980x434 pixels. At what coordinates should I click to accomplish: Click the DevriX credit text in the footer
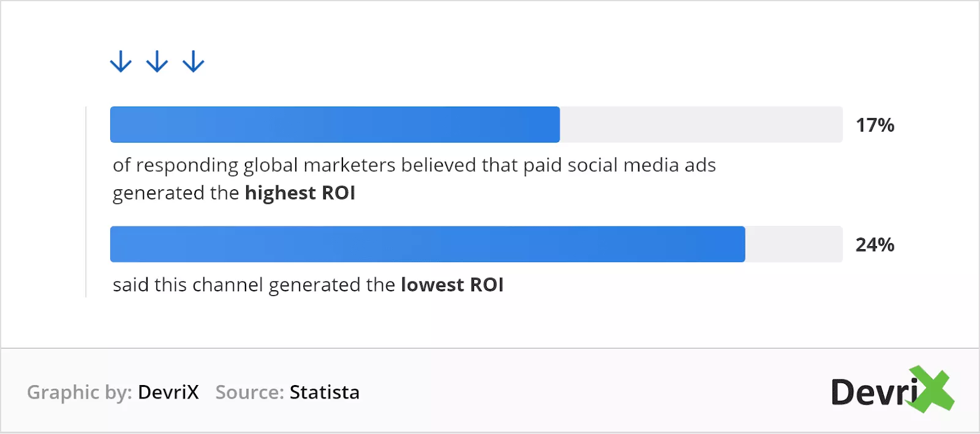pyautogui.click(x=168, y=392)
